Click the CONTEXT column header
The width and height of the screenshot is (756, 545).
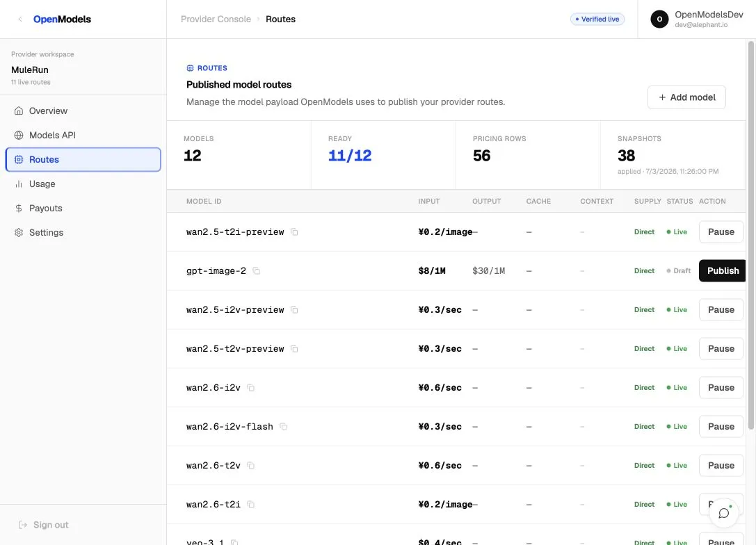pos(597,202)
